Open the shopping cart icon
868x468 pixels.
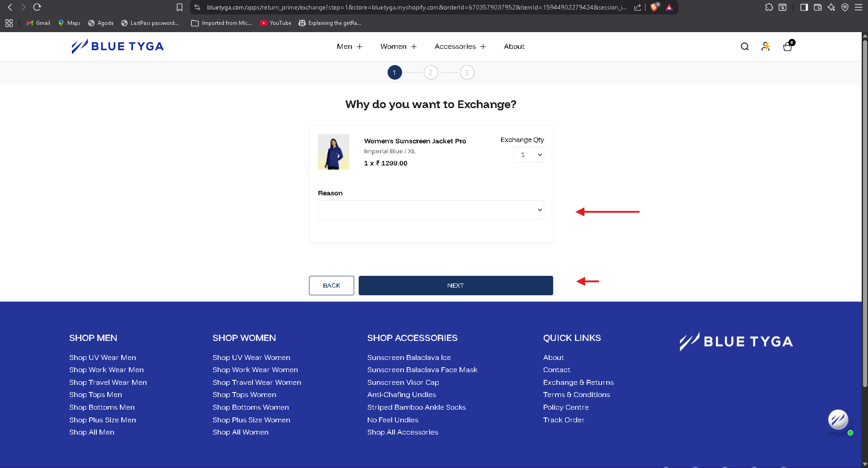tap(788, 46)
